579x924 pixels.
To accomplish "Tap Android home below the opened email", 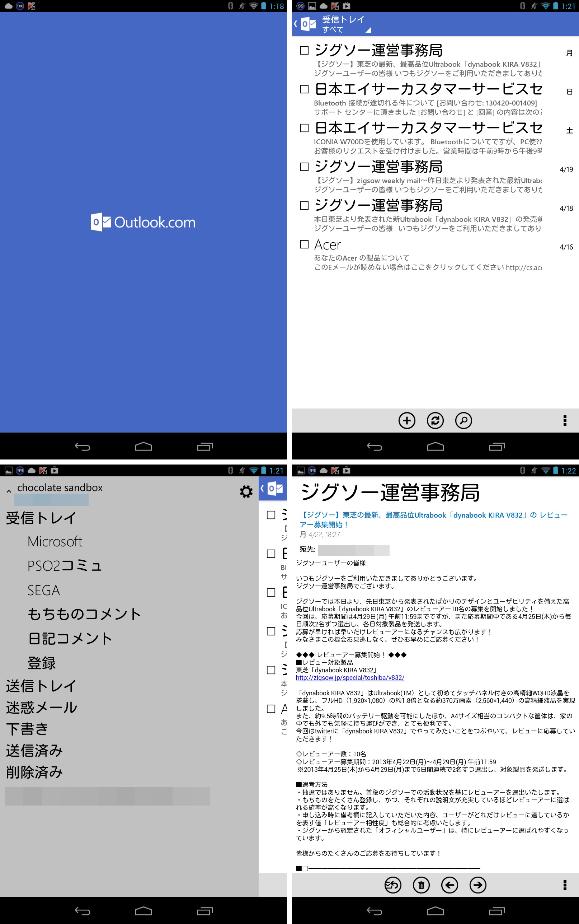I will click(436, 911).
